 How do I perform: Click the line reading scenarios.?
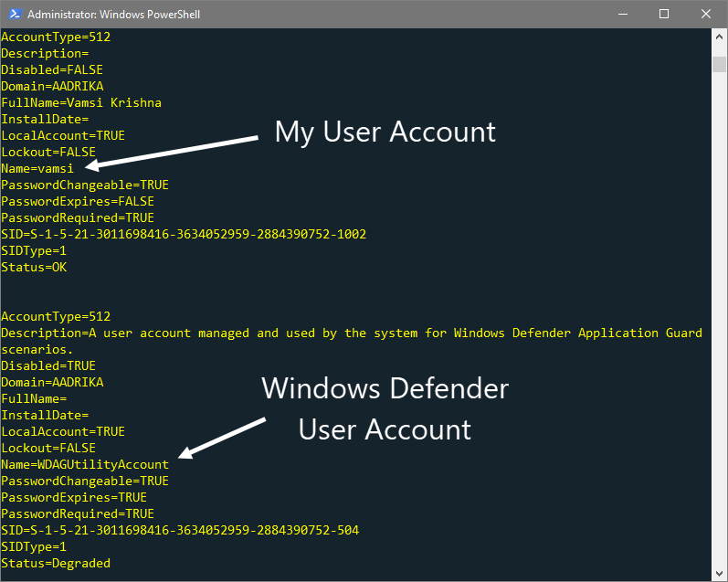(x=37, y=349)
